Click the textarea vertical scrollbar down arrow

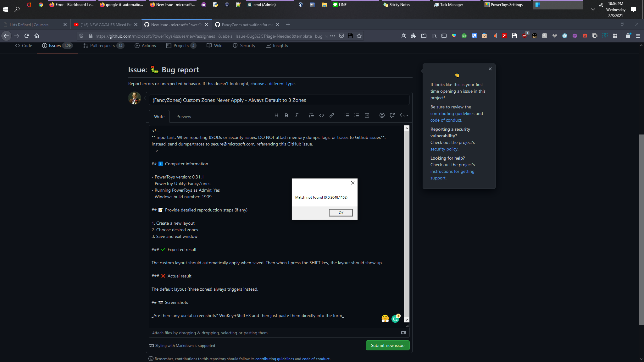407,320
